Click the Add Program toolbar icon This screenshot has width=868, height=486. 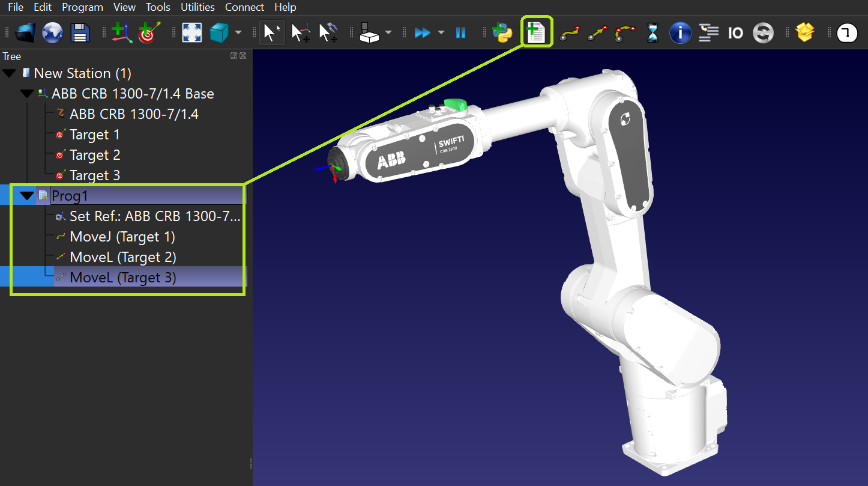click(x=535, y=32)
